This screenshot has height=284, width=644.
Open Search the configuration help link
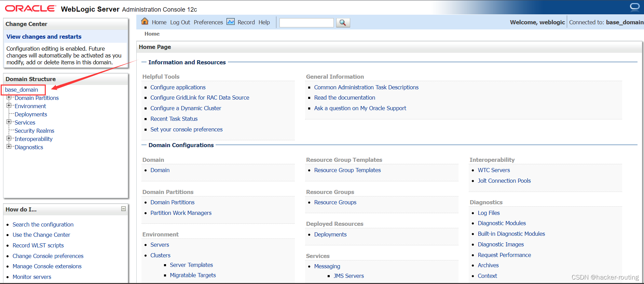[x=43, y=224]
